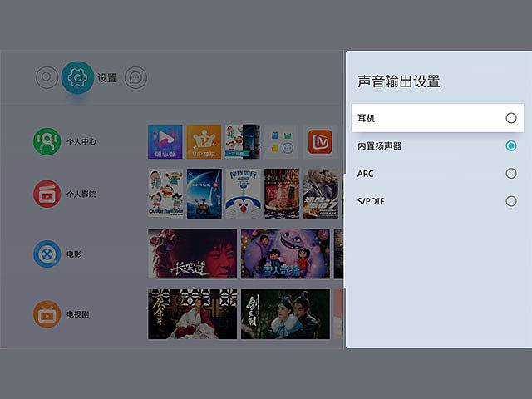Open the messages chat bubble icon
Image resolution: width=532 pixels, height=399 pixels.
click(x=135, y=77)
